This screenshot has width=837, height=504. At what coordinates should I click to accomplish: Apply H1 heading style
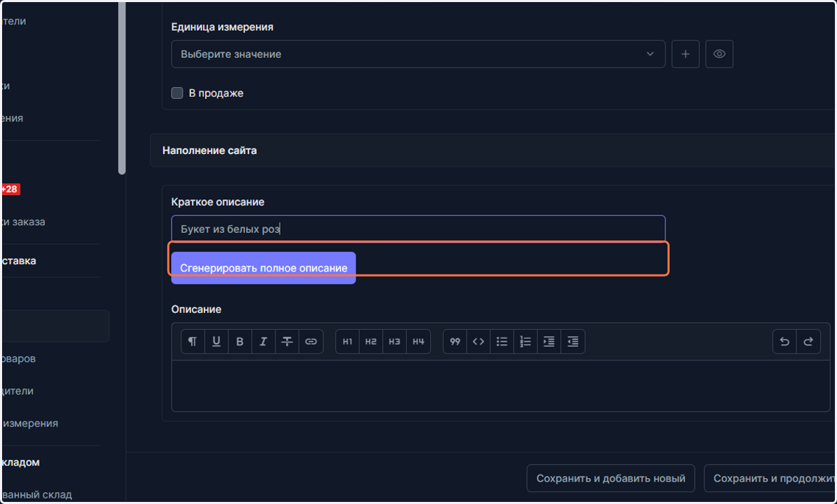[x=347, y=342]
